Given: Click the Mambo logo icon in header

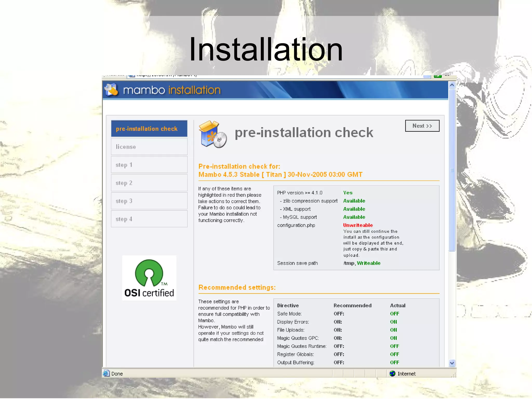Looking at the screenshot, I should pos(111,90).
